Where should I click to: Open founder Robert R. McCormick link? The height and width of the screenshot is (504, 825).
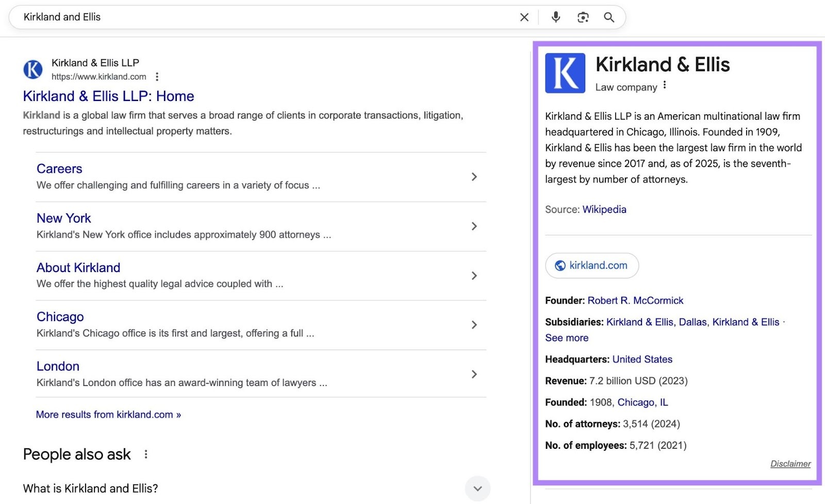[635, 300]
